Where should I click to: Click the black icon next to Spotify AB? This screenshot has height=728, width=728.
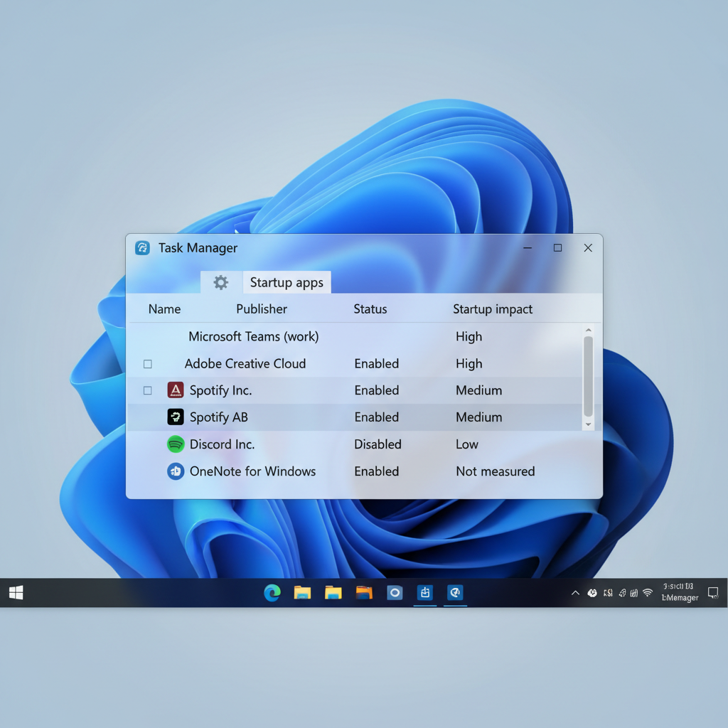point(176,417)
